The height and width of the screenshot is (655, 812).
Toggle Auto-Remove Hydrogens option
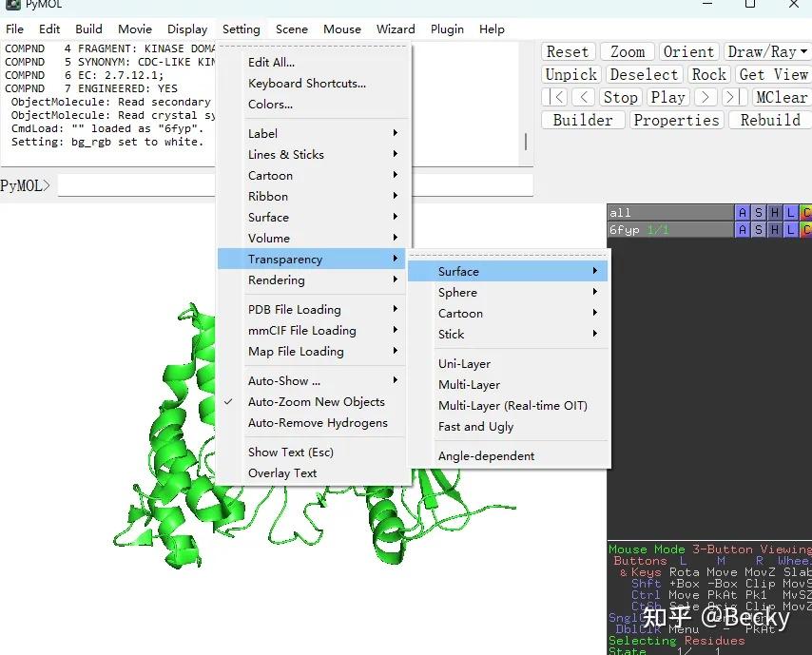(314, 423)
